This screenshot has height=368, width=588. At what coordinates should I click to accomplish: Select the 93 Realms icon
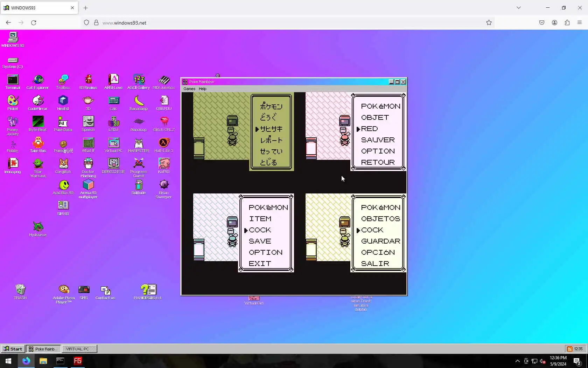(x=88, y=82)
